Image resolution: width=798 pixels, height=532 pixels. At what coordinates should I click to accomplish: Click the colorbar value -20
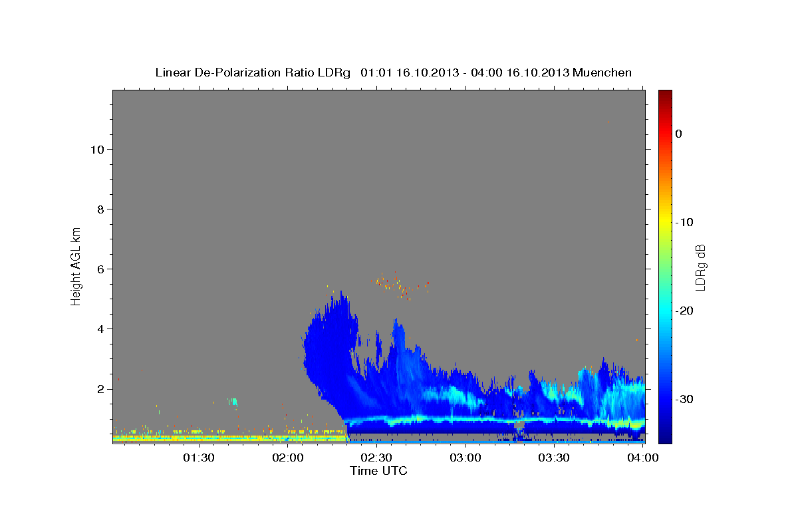tap(685, 311)
